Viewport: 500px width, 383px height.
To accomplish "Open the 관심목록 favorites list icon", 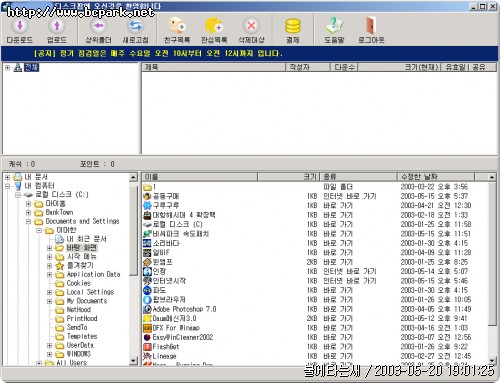I will pos(214,26).
